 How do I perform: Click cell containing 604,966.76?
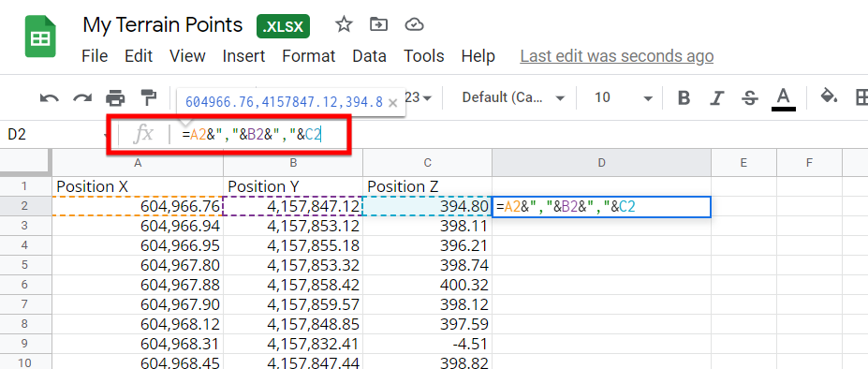click(x=138, y=206)
